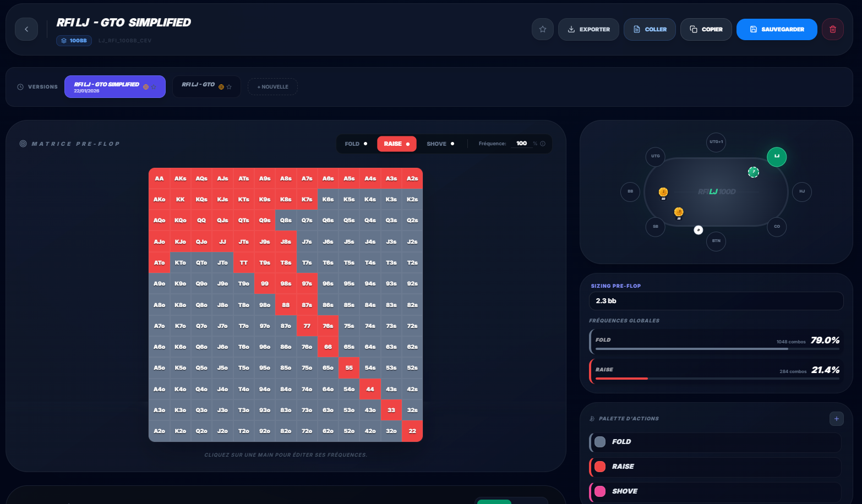Open the RFI LJ - GTO SIMPLIFIED version tab
This screenshot has width=862, height=504.
tap(114, 87)
